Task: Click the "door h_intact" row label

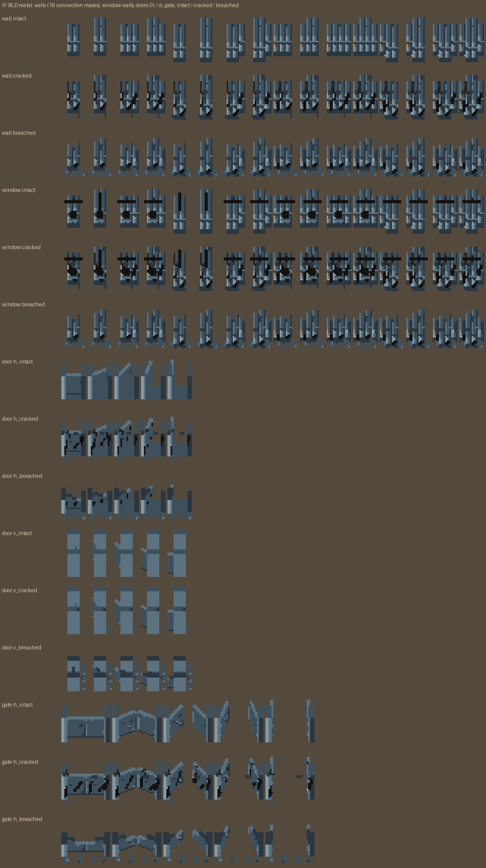Action: (17, 361)
